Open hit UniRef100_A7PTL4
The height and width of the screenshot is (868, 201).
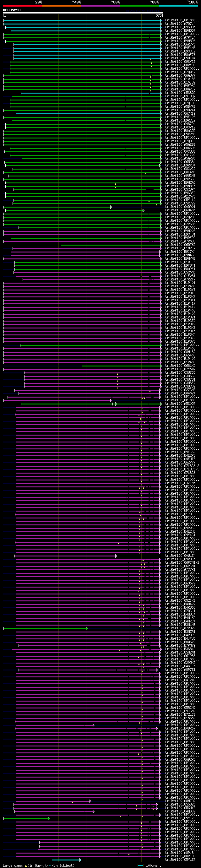(180, 38)
